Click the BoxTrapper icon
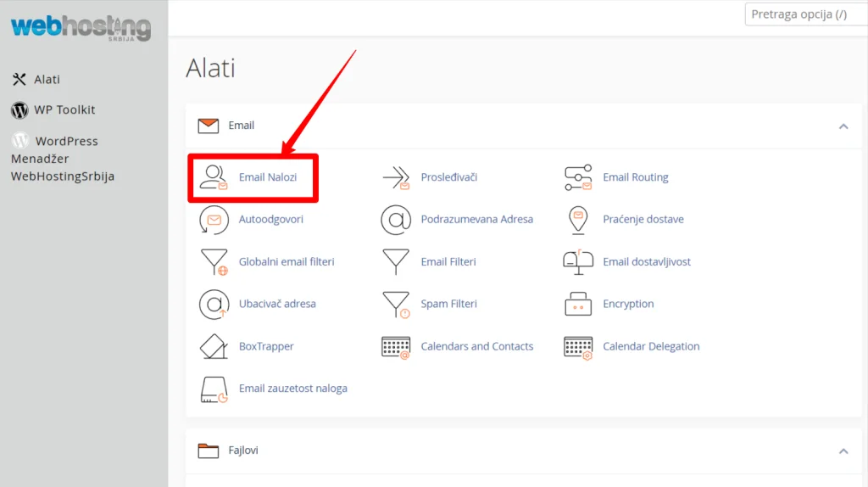The width and height of the screenshot is (868, 487). 214,346
